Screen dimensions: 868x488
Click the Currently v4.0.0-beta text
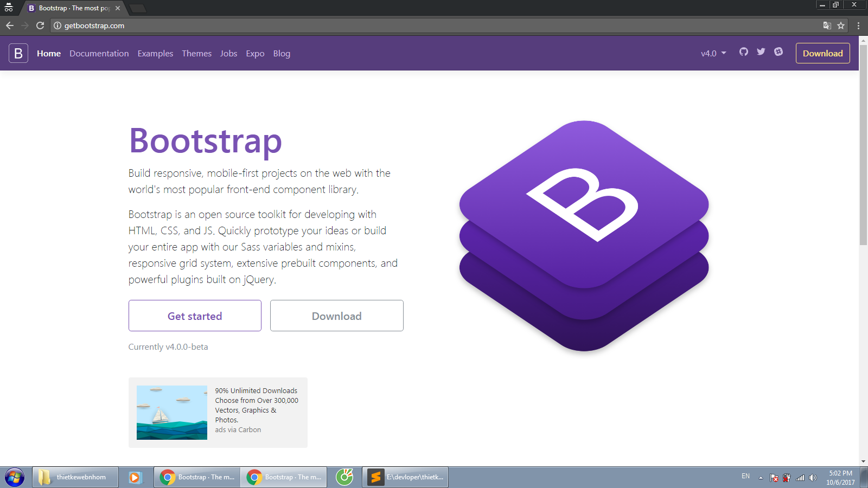(168, 346)
